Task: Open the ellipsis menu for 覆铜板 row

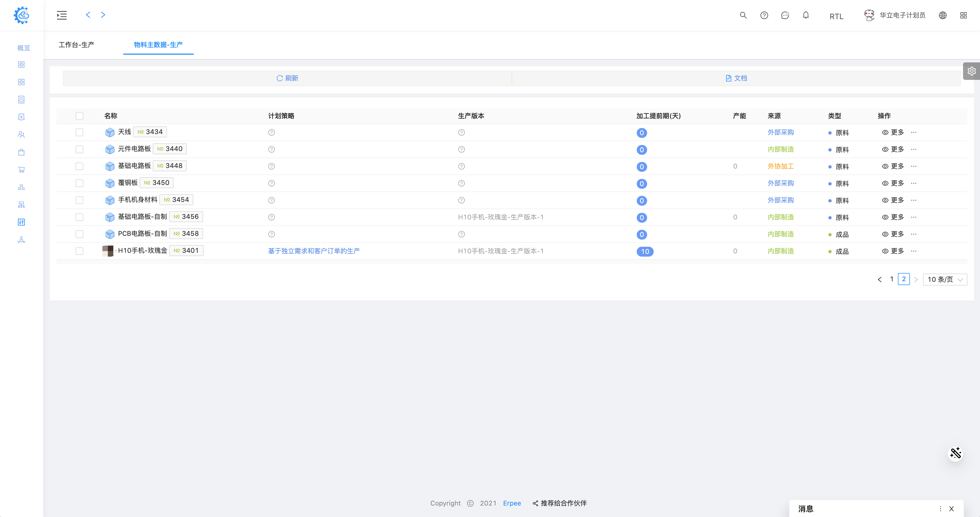Action: point(913,183)
